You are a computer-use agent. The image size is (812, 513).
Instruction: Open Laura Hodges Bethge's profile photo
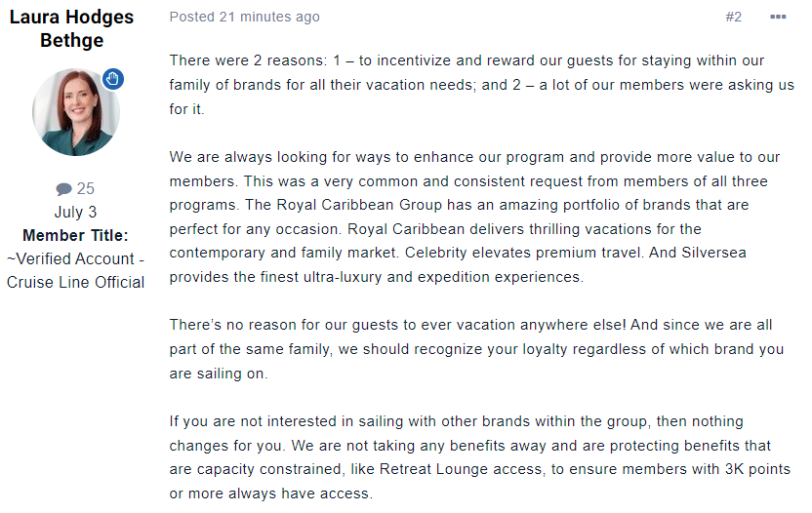coord(76,112)
